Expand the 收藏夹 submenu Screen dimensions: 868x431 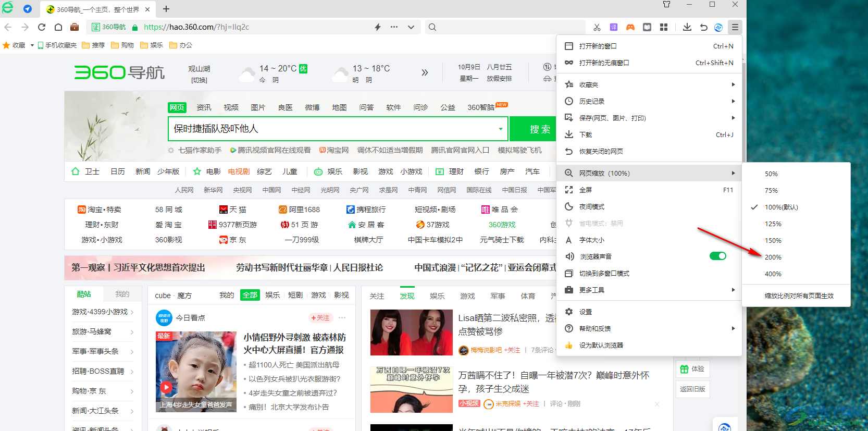click(649, 84)
